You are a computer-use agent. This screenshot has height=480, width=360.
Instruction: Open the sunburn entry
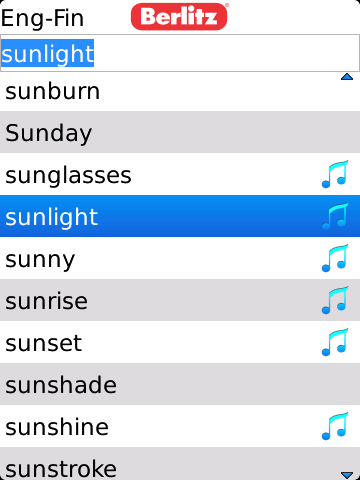click(180, 90)
